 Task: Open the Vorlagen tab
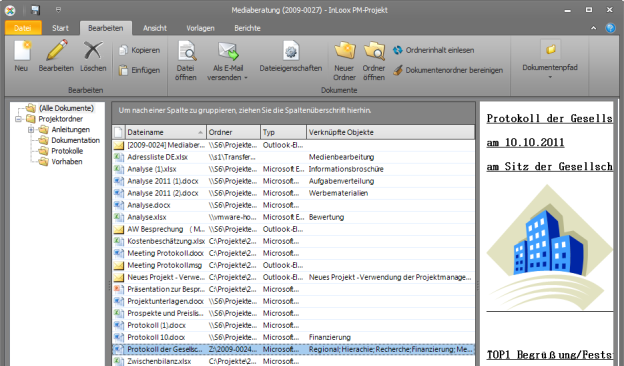point(200,28)
